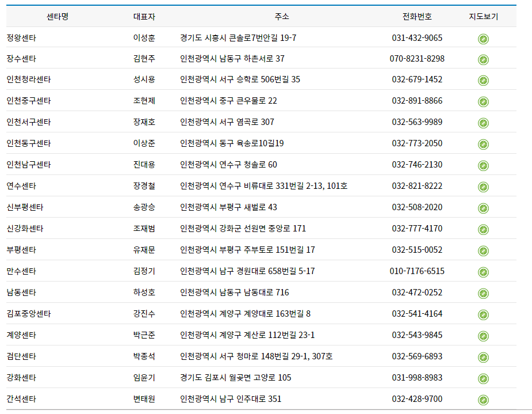
Task: Open map icon for 강화센타
Action: (x=483, y=379)
